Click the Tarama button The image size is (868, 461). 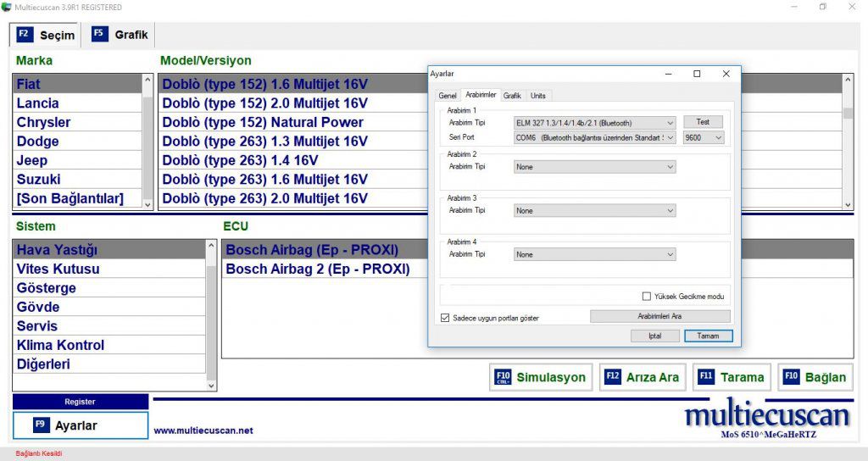pyautogui.click(x=732, y=377)
